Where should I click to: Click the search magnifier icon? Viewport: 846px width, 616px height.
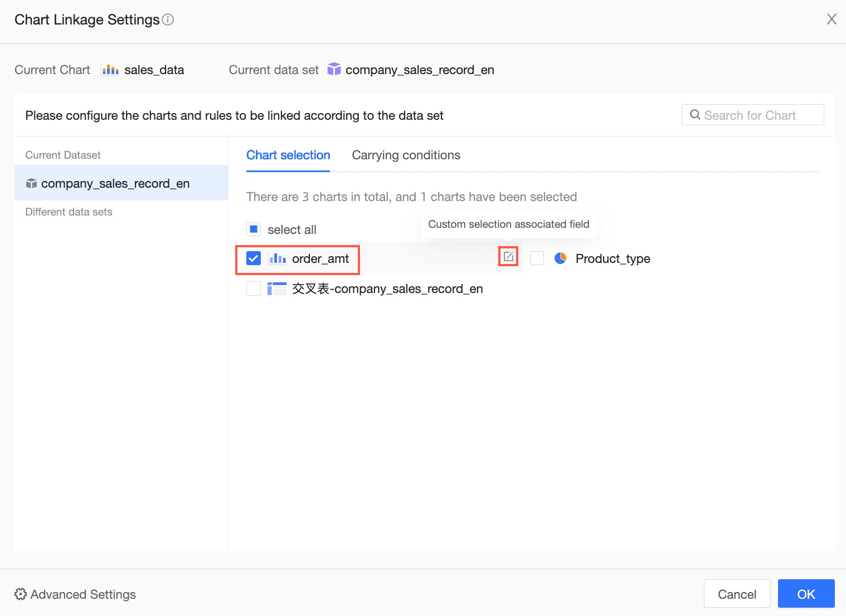695,115
